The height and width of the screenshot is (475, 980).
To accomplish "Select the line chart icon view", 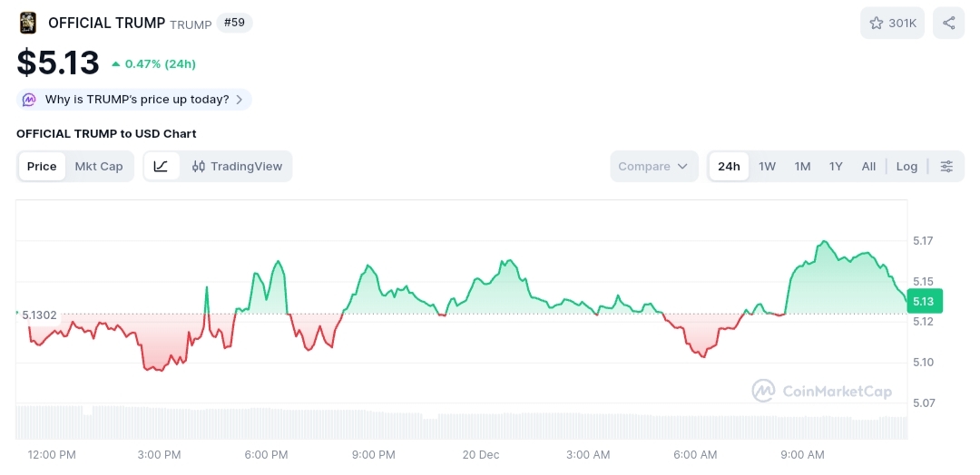I will pyautogui.click(x=162, y=166).
